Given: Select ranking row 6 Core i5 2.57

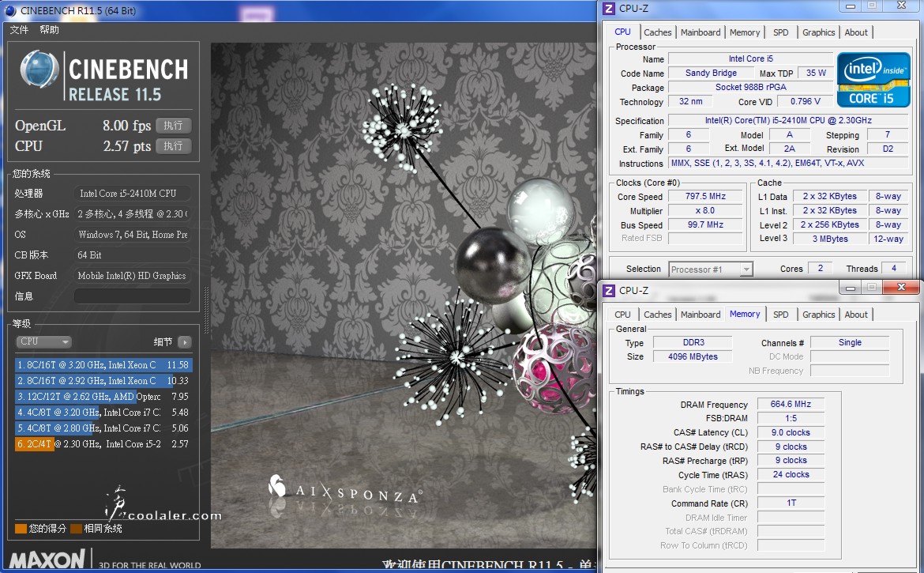Looking at the screenshot, I should click(103, 444).
